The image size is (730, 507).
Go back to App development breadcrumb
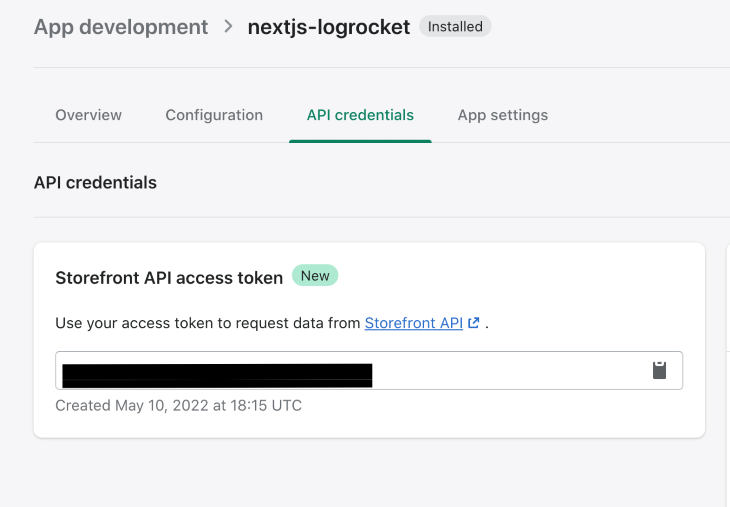121,27
